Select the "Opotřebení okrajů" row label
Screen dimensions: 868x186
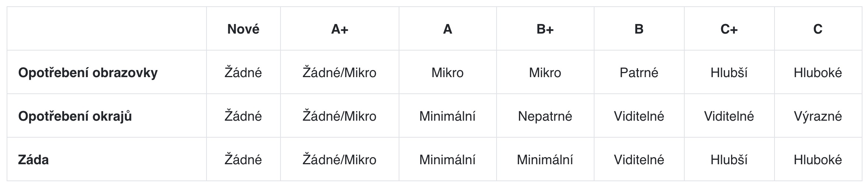tap(75, 116)
